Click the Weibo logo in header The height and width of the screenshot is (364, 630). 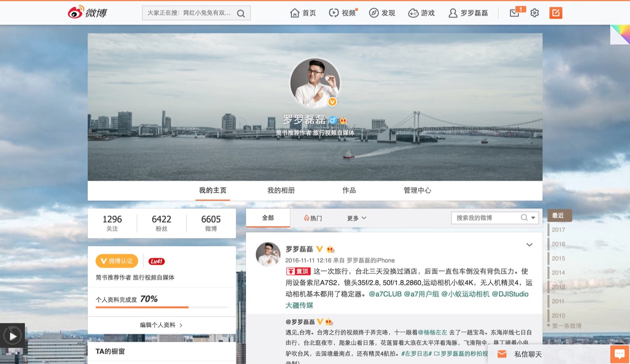pos(87,13)
